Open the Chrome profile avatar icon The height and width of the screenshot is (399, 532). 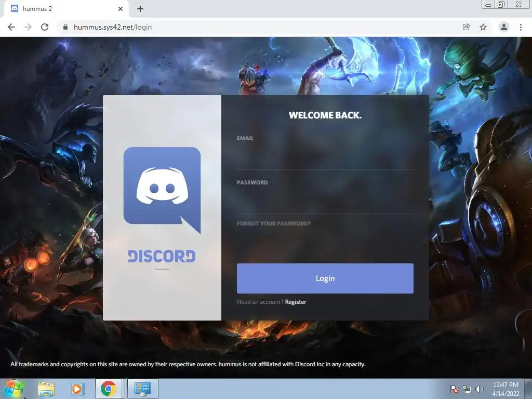504,27
